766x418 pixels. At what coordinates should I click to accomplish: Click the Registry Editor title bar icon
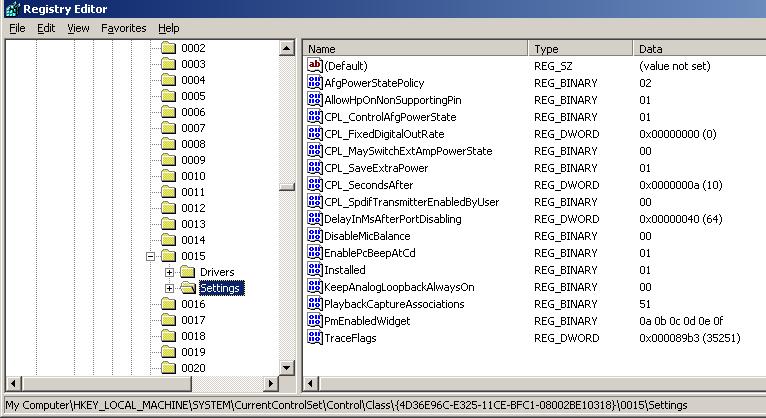tap(13, 9)
